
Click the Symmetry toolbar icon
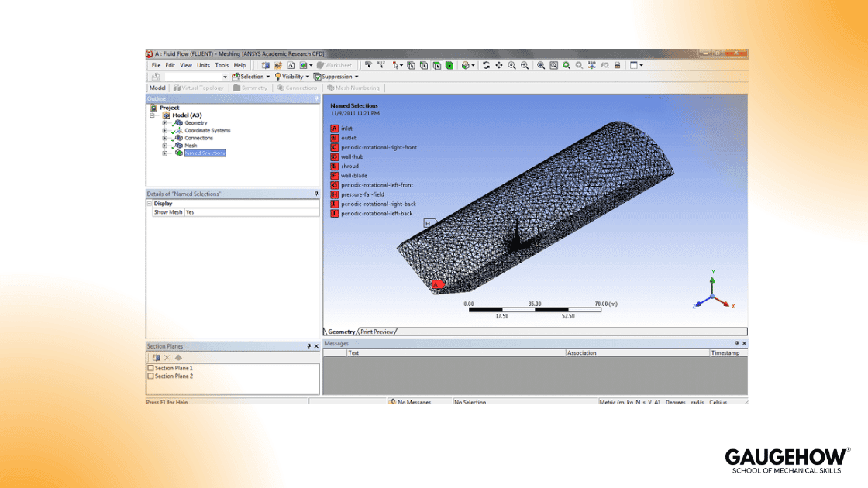point(252,88)
